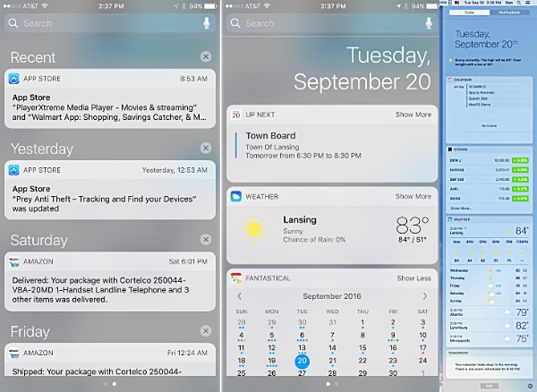Open the PlayerXtreme App Store notification

pos(110,98)
